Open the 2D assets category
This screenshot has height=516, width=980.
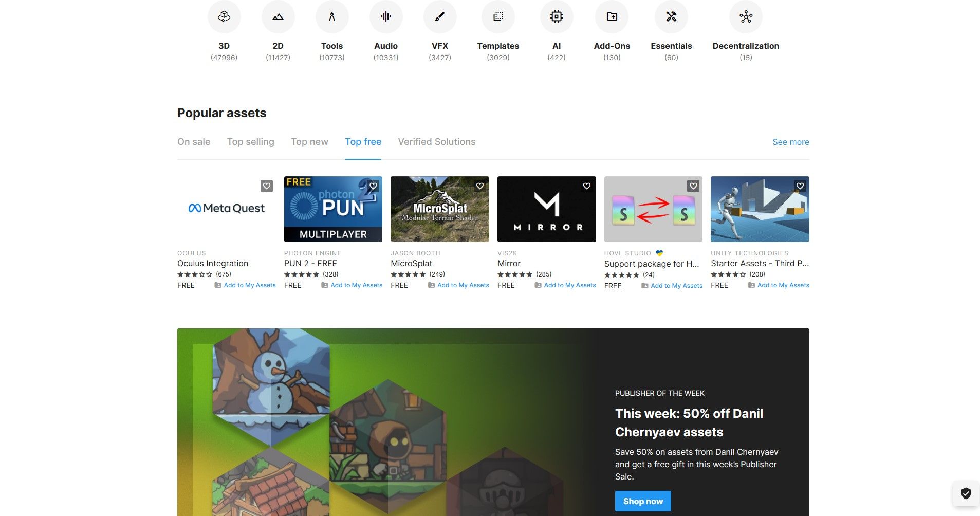click(x=278, y=16)
